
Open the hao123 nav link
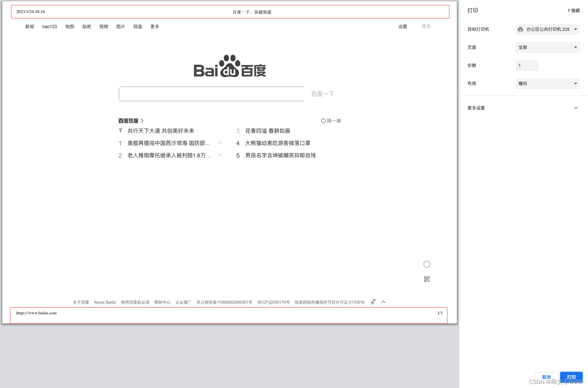(50, 27)
